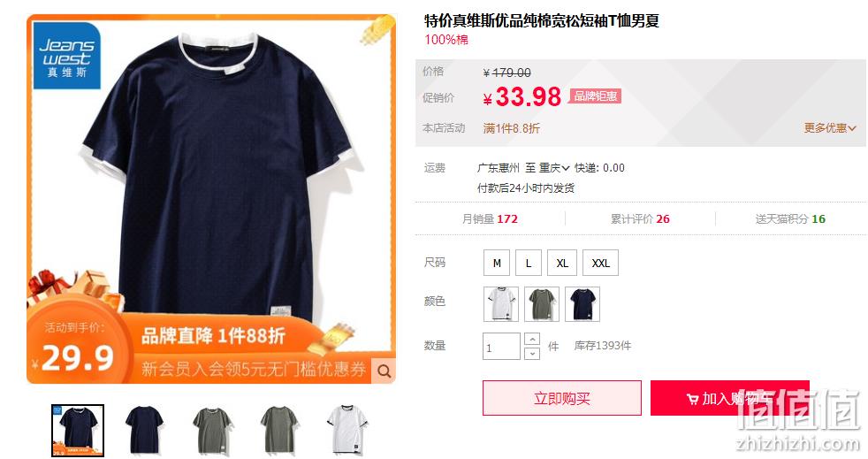868x459 pixels.
Task: Click the magnifier icon on product image
Action: 385,371
